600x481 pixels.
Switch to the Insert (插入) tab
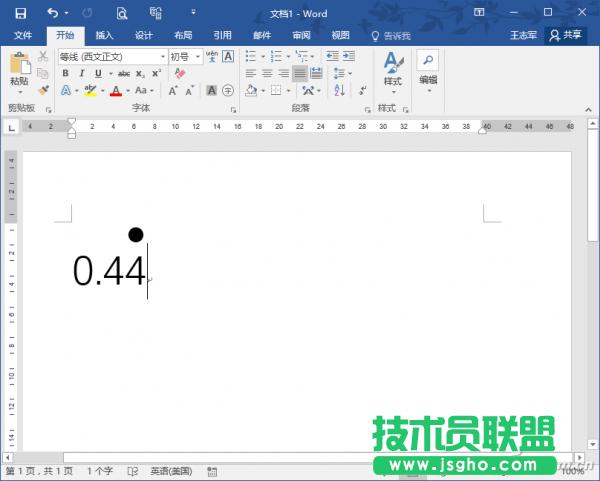tap(104, 34)
